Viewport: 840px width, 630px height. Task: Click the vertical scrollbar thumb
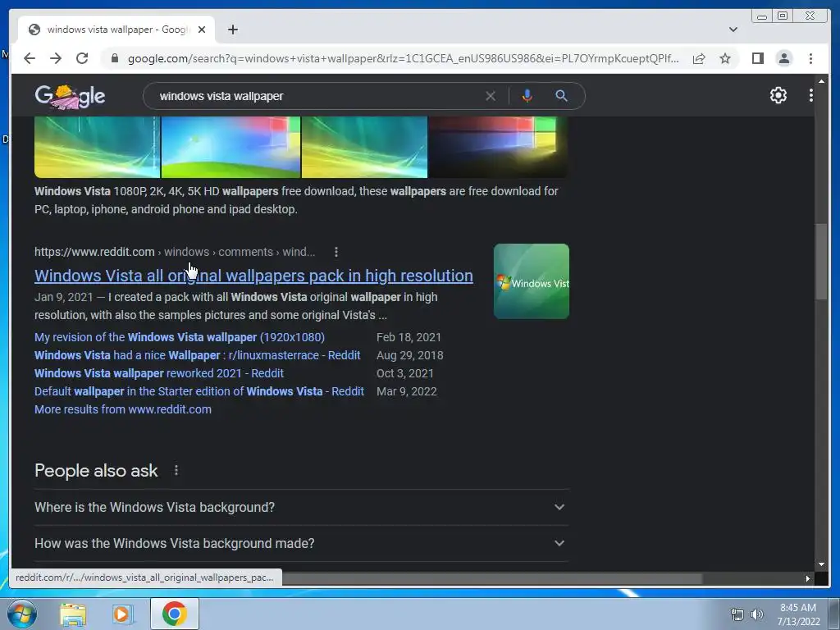click(821, 262)
